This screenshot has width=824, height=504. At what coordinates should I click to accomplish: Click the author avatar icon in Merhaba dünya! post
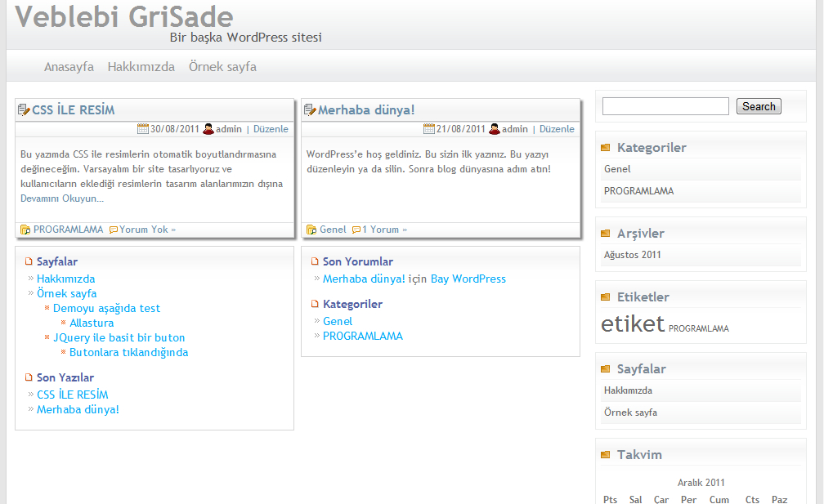(495, 128)
